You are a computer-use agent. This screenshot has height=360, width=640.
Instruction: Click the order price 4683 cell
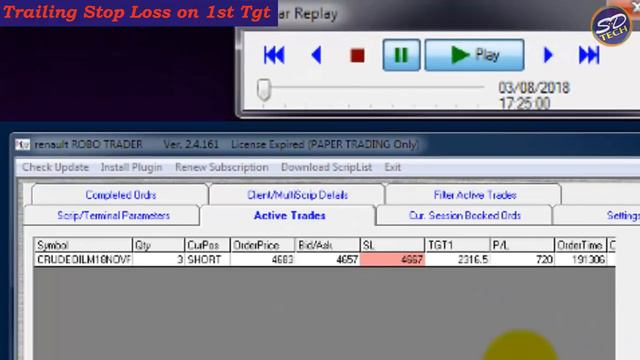[262, 260]
